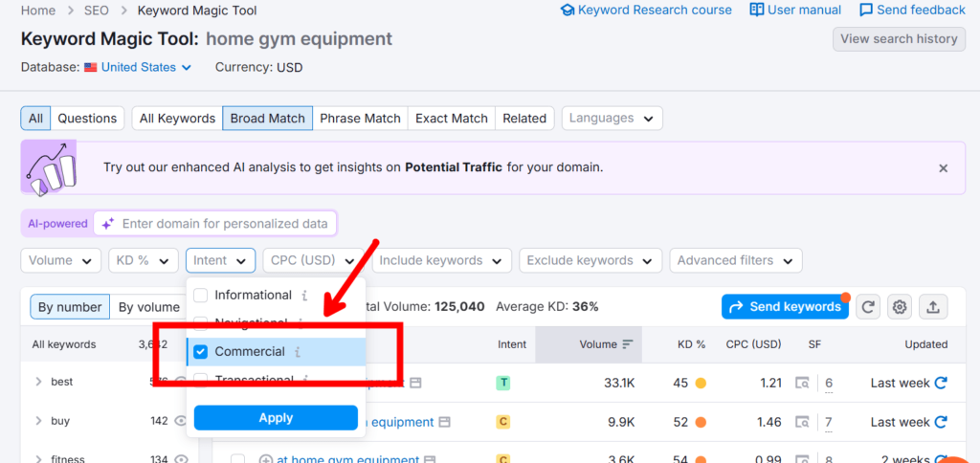Open the Volume filter dropdown

[x=60, y=260]
